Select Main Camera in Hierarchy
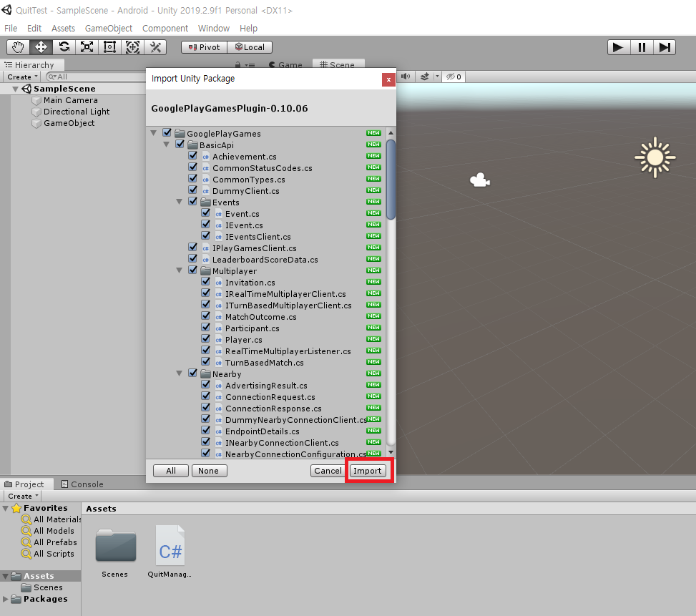The height and width of the screenshot is (616, 696). click(x=71, y=100)
